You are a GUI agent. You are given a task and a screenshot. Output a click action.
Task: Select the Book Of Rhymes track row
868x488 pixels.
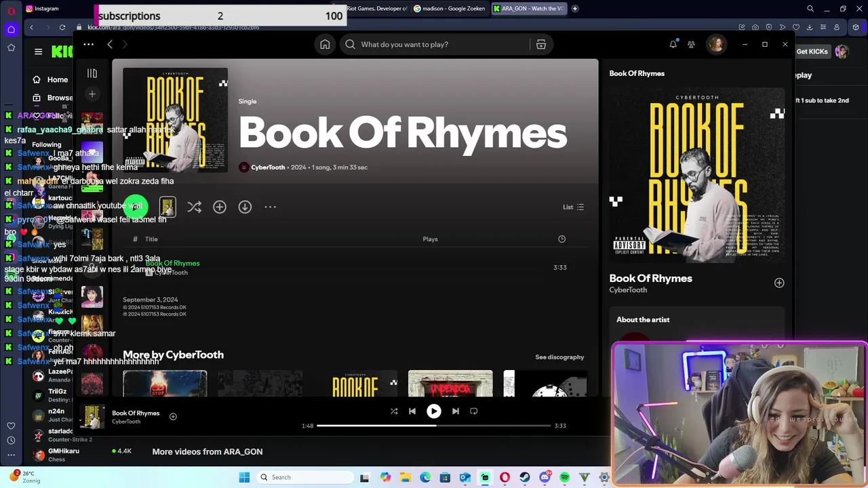[x=355, y=268]
